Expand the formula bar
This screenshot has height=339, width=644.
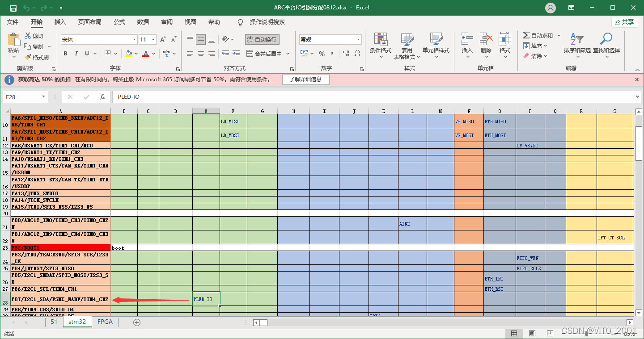pyautogui.click(x=637, y=97)
